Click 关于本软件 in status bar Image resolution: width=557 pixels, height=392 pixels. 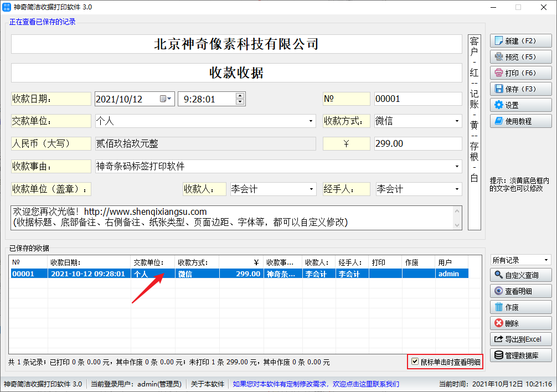pos(208,384)
